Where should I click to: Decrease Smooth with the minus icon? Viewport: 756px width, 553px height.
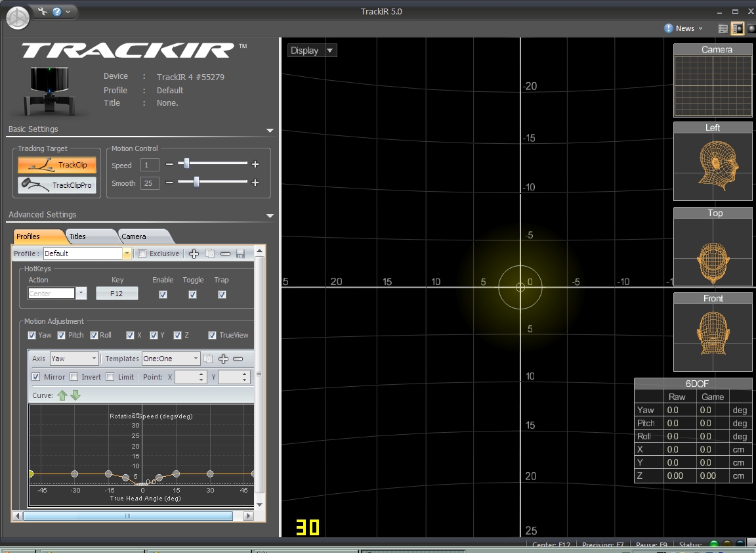[169, 183]
